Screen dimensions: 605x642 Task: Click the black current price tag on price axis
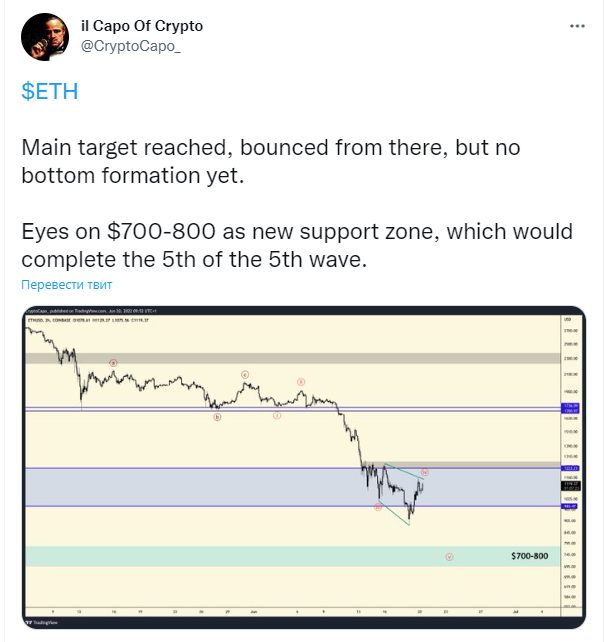[x=571, y=486]
